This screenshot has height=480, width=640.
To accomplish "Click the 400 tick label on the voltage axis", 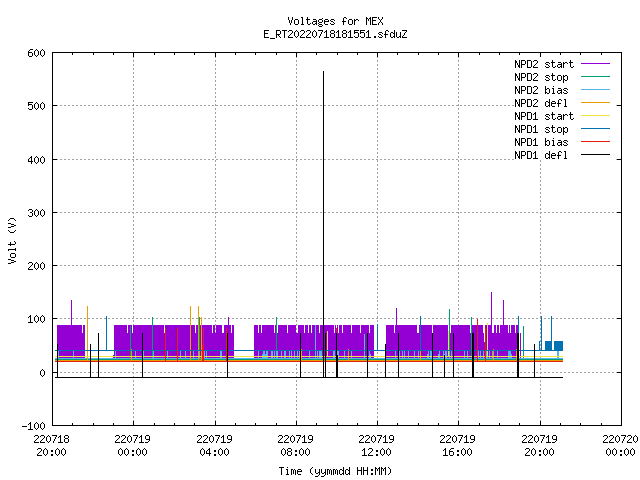I will click(37, 160).
